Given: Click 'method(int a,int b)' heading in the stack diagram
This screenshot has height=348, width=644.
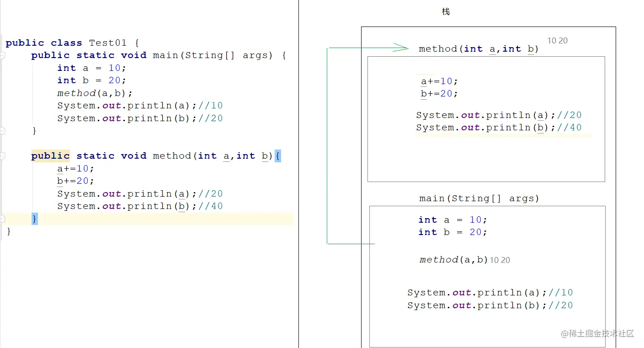Looking at the screenshot, I should point(479,49).
